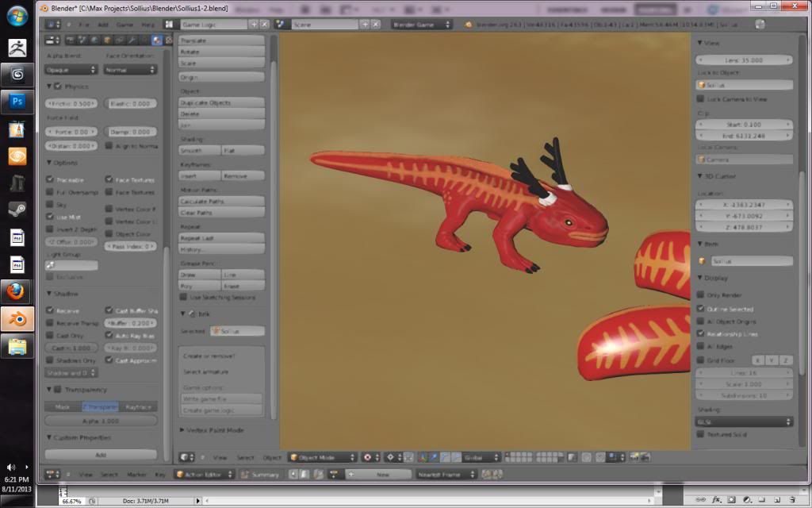
Task: Switch to Firefox in the taskbar
Action: tap(17, 292)
